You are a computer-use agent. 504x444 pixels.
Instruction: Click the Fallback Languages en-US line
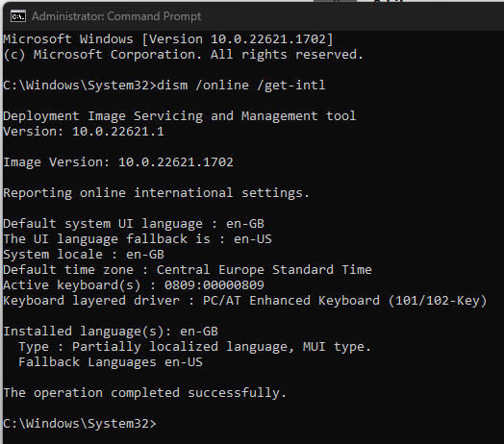(x=111, y=362)
